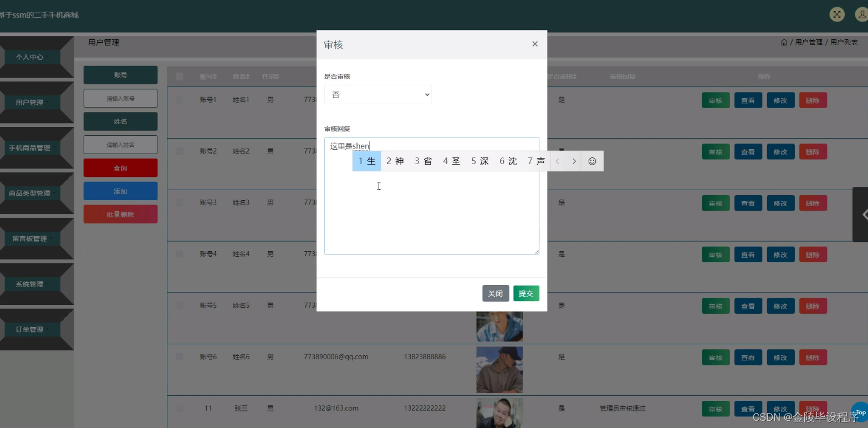Click inside the 审核回复 text area

coord(432,222)
